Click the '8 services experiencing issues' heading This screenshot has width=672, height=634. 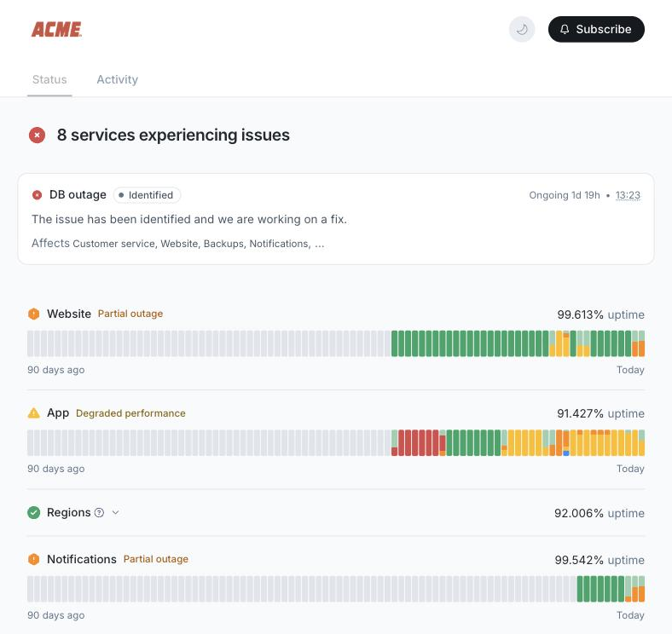click(173, 135)
